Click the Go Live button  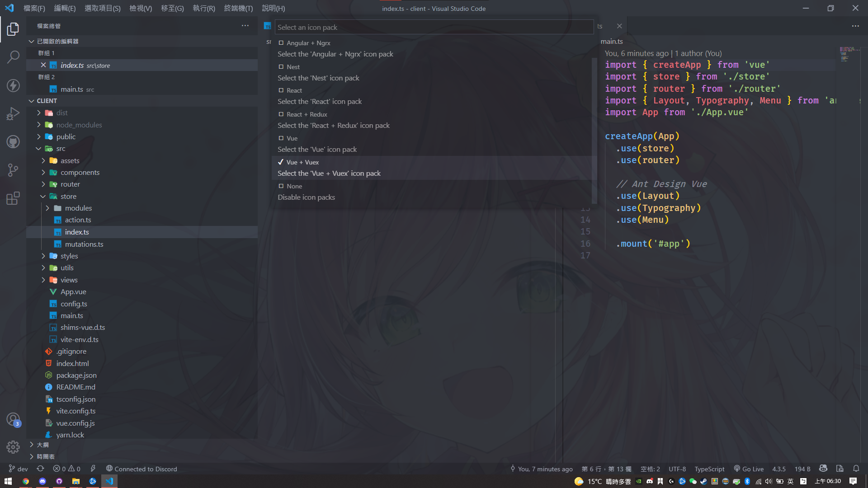tap(748, 469)
